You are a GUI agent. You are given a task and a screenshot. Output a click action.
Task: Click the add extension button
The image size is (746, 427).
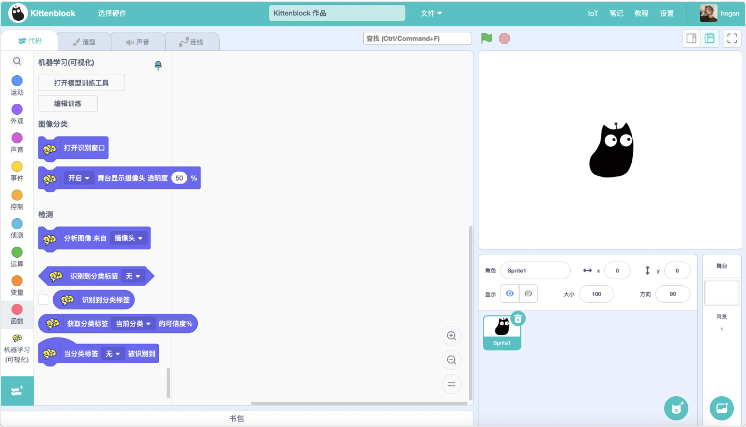17,390
